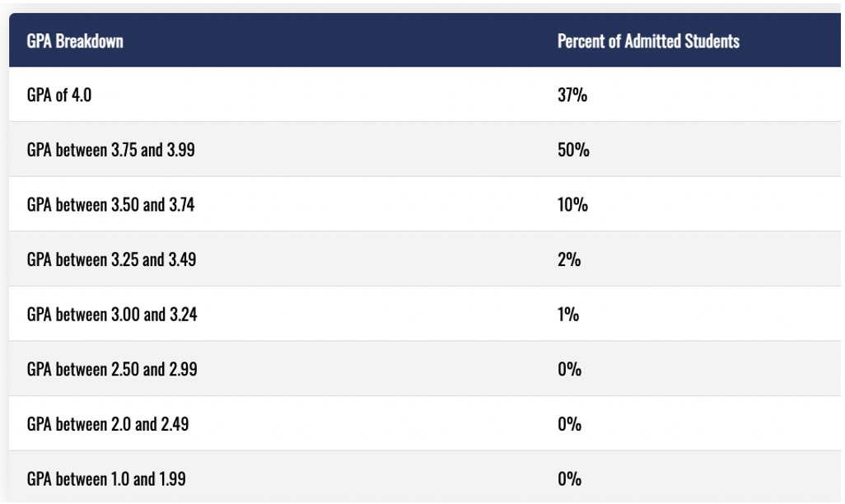Viewport: 845px width, 504px height.
Task: Select GPA between 3.25 and 3.49 label
Action: [111, 260]
